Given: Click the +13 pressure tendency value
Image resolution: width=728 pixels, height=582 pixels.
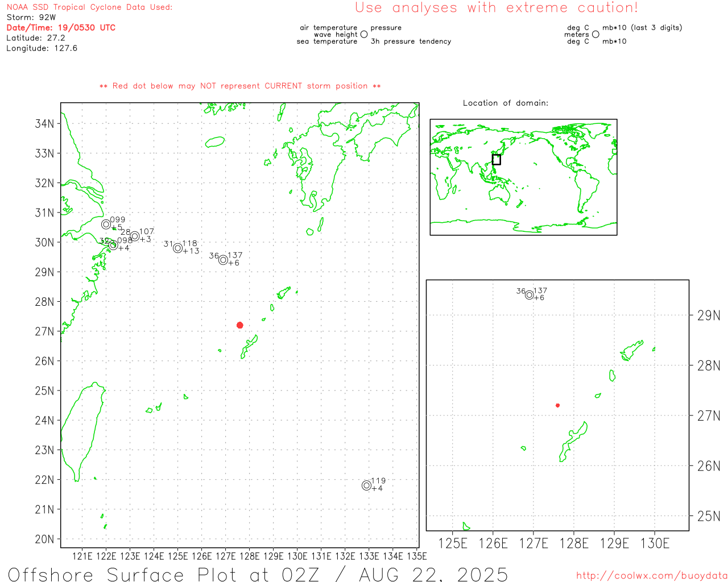Looking at the screenshot, I should click(191, 251).
